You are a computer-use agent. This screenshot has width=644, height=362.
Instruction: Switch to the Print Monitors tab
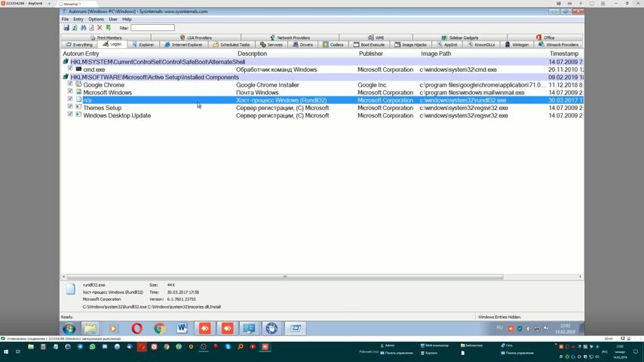point(106,38)
